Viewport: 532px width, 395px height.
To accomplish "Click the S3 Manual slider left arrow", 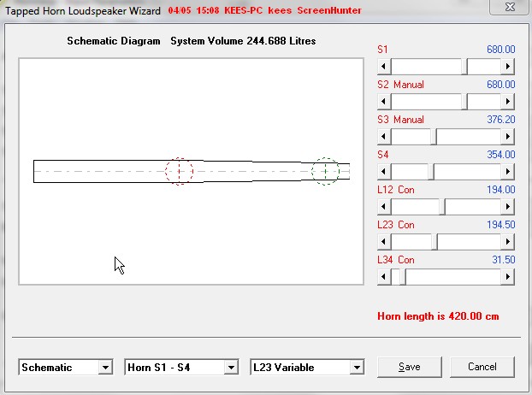I will [384, 136].
